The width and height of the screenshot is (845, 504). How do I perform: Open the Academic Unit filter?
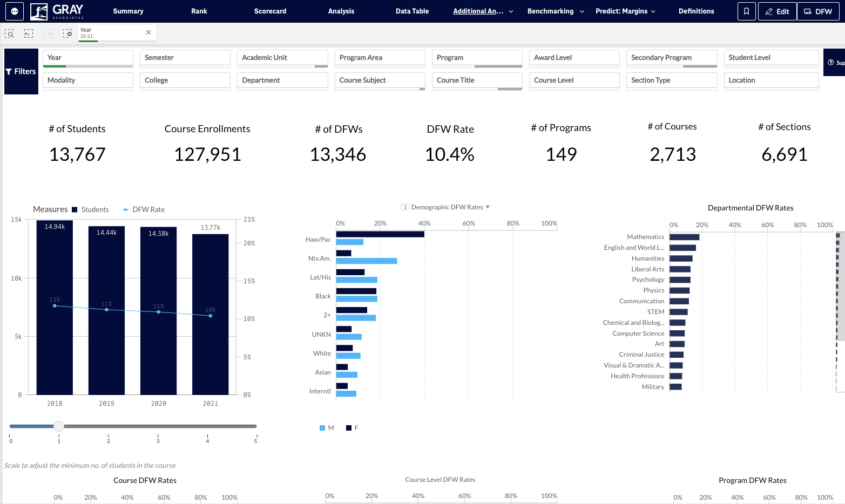pyautogui.click(x=282, y=58)
